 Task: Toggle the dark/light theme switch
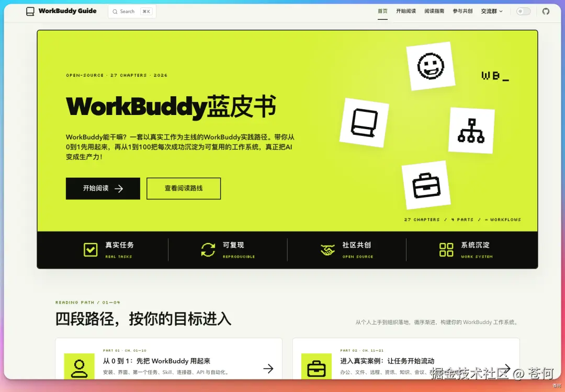(x=523, y=11)
